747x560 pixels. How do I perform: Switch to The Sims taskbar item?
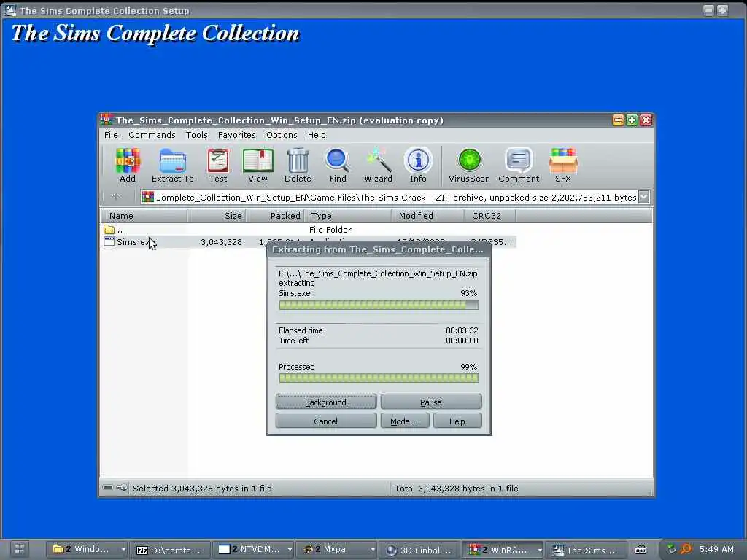click(x=586, y=550)
